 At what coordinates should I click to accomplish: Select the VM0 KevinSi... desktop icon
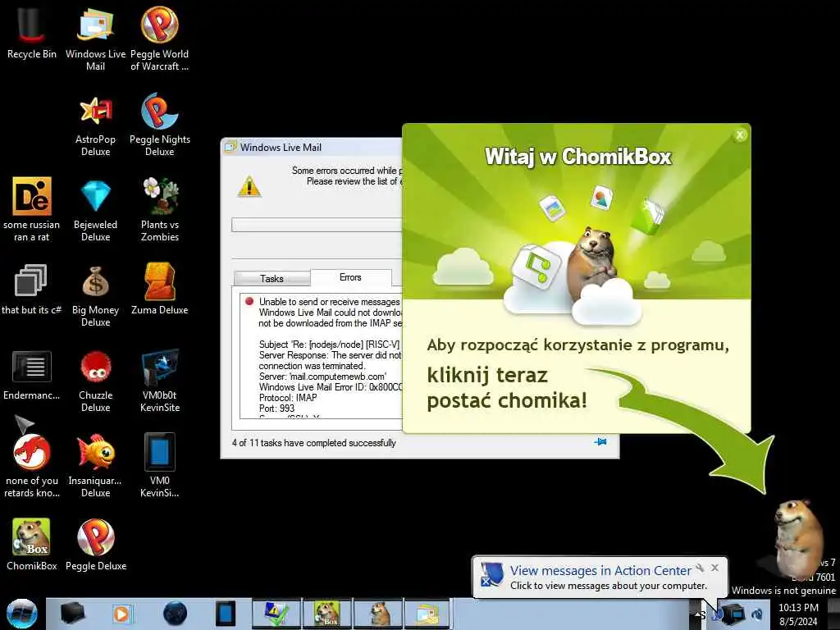160,465
